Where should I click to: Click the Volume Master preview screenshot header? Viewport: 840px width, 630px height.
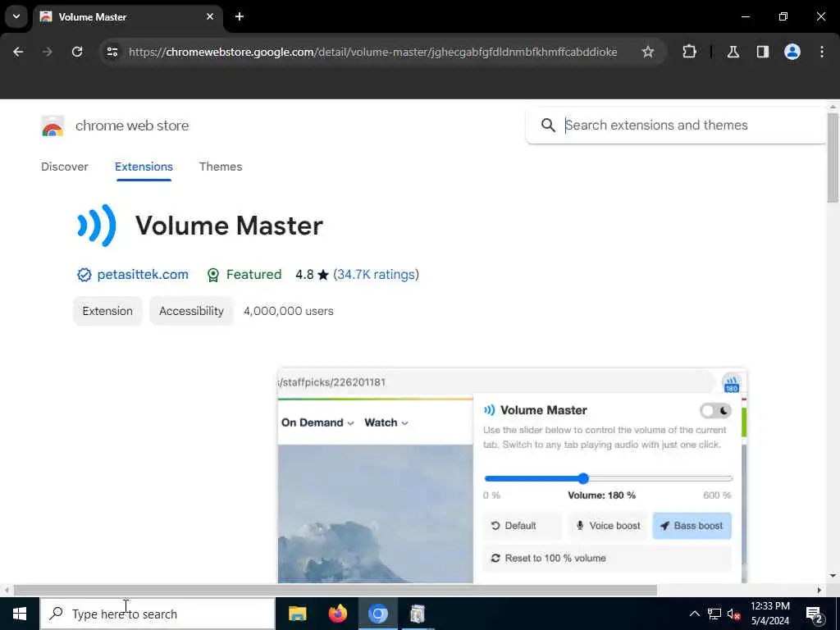point(543,410)
